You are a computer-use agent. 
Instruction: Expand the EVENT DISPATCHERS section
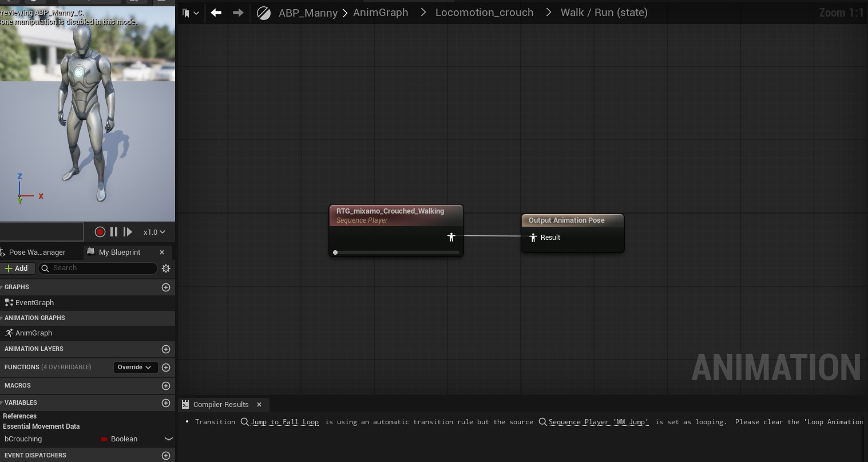35,455
